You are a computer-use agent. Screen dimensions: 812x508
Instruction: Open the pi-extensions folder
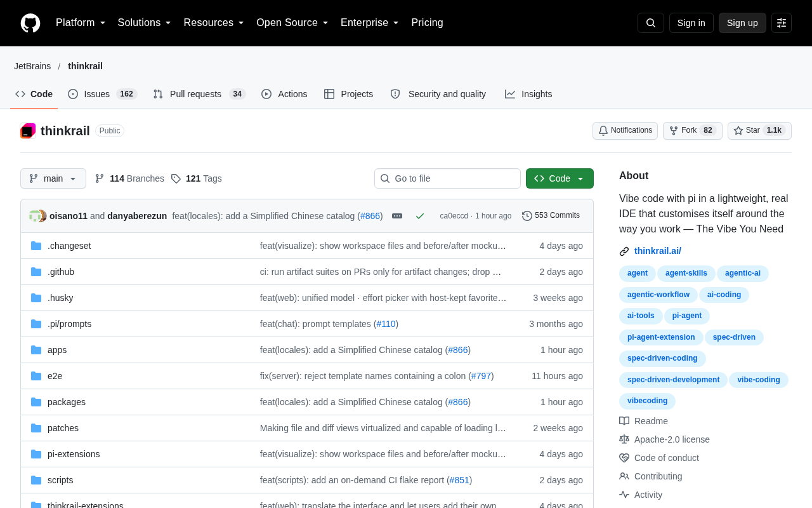click(x=74, y=454)
